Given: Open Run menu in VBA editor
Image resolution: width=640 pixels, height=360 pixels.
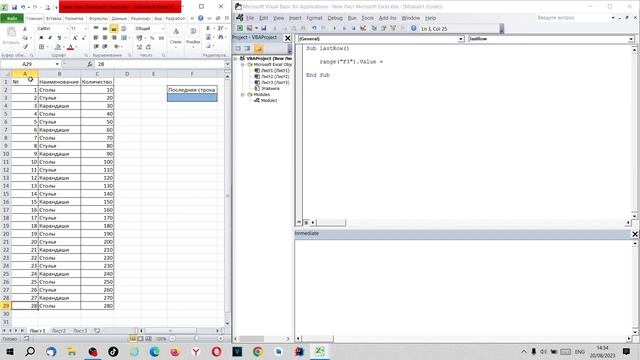Looking at the screenshot, I should (352, 18).
